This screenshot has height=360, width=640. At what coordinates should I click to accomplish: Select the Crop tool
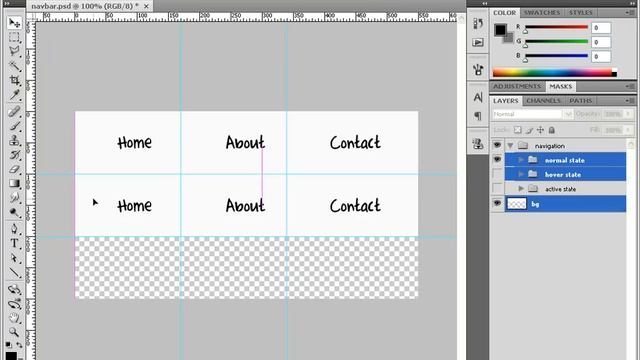coord(14,80)
